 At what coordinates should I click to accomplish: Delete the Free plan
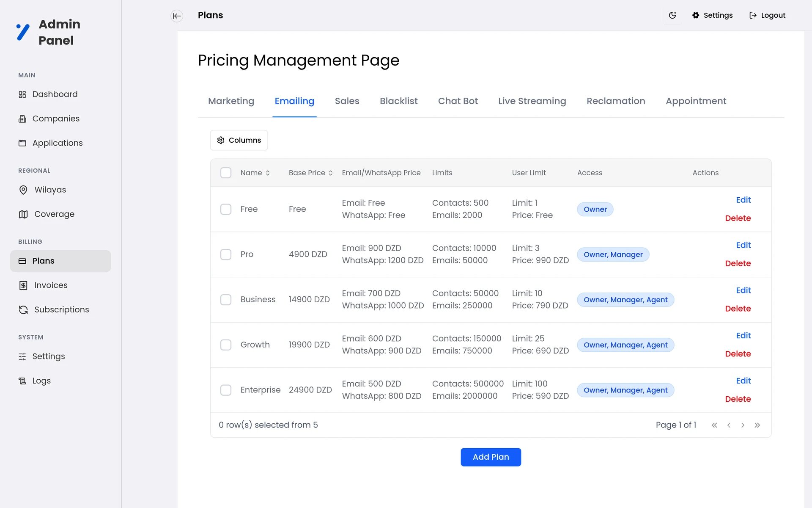[x=738, y=218]
